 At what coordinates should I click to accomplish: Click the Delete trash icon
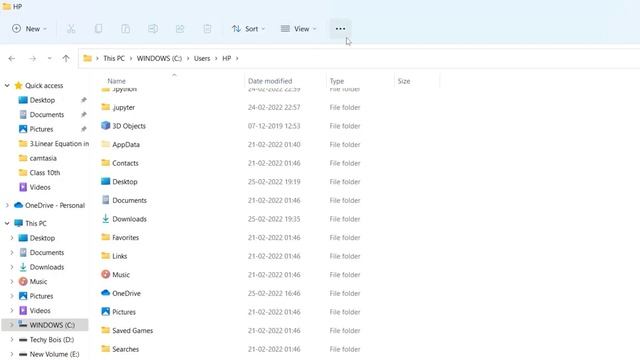[x=207, y=29]
